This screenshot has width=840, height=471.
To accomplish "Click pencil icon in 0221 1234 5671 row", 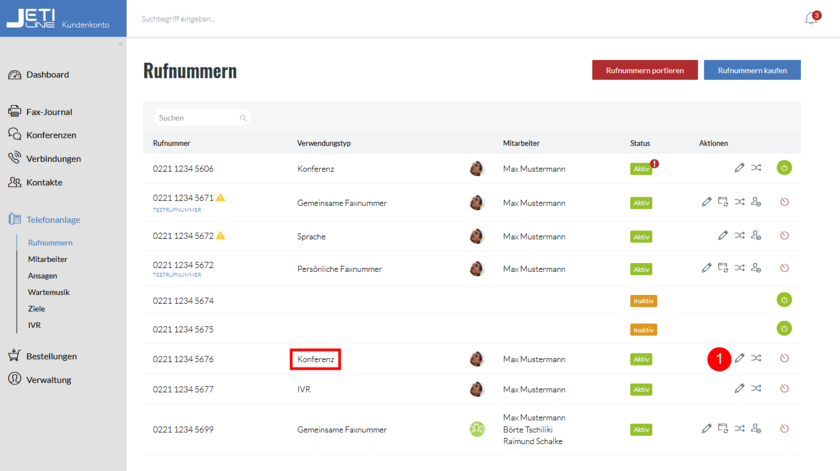I will coord(707,202).
